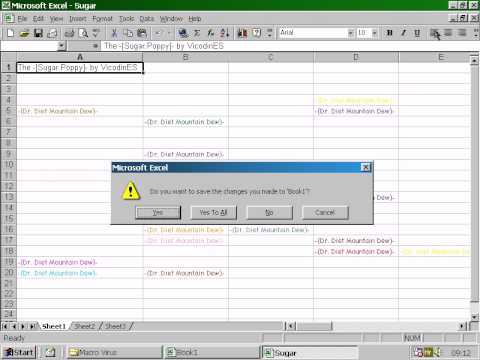The width and height of the screenshot is (480, 360).
Task: Click the formula bar text field
Action: (x=290, y=46)
